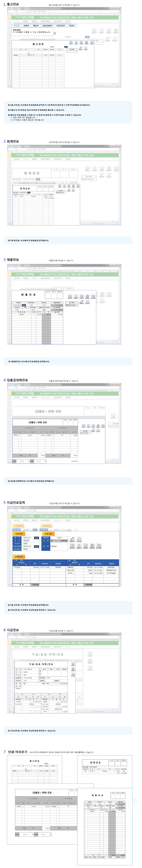Click 출력하기 icon in 지급전표 popup
The image size is (142, 868).
73,670
